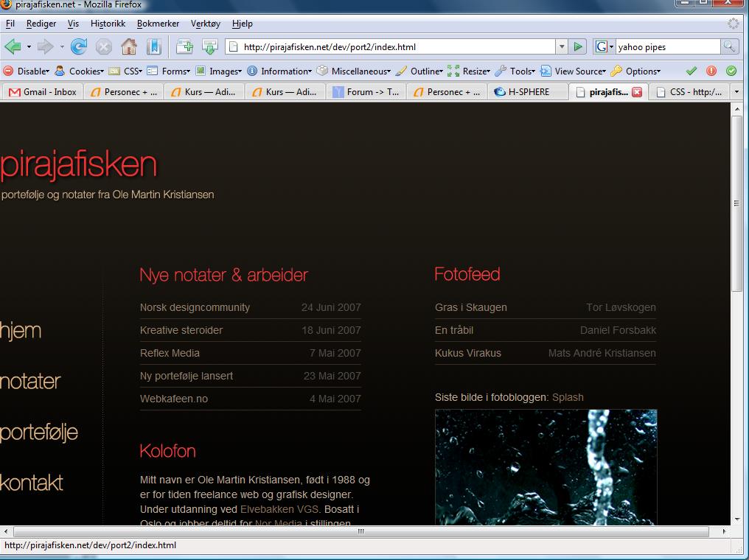Click the search magnifier button
The height and width of the screenshot is (560, 749).
click(728, 46)
